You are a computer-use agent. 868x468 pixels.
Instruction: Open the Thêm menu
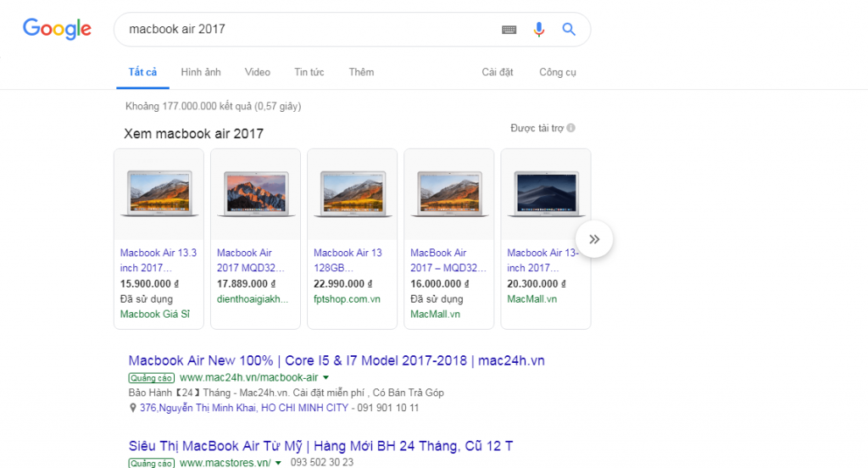click(x=361, y=72)
